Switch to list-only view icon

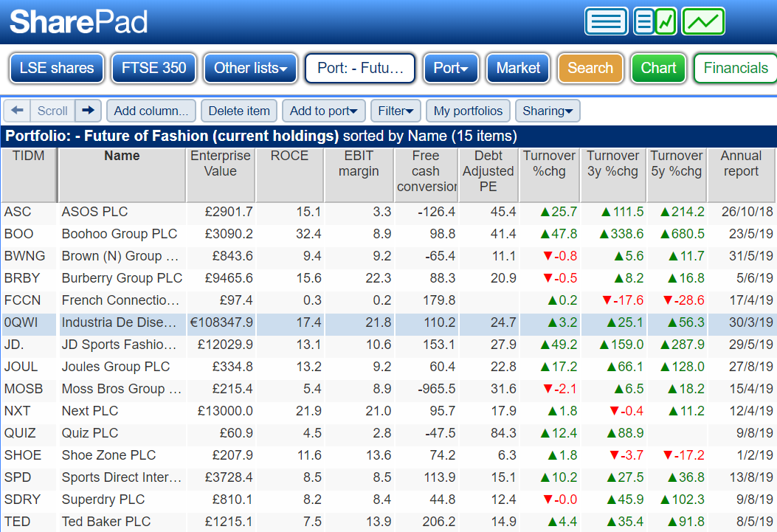pos(606,21)
